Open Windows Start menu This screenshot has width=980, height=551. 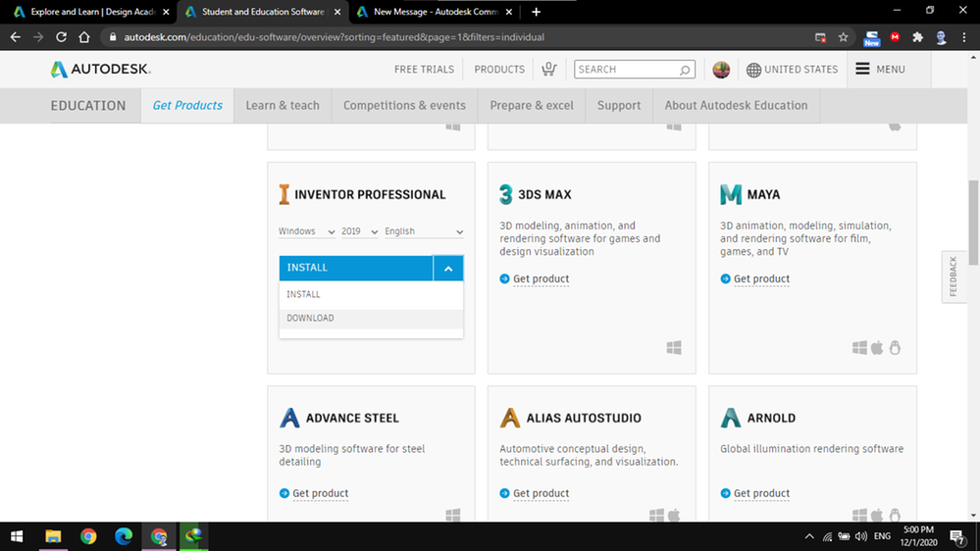pos(17,536)
